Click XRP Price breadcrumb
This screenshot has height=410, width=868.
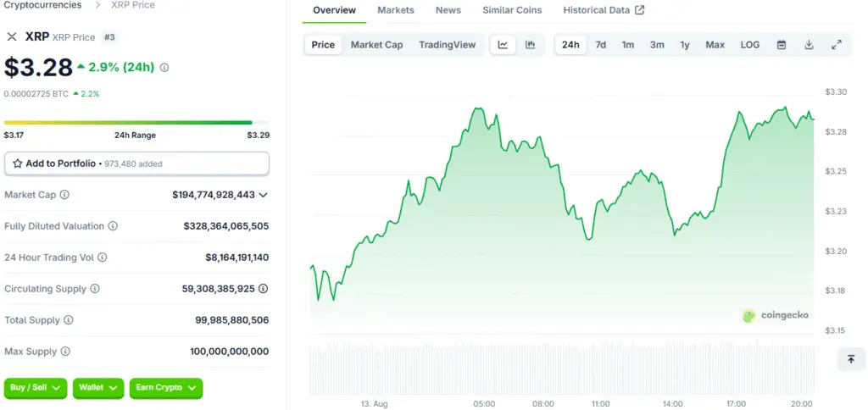click(133, 5)
